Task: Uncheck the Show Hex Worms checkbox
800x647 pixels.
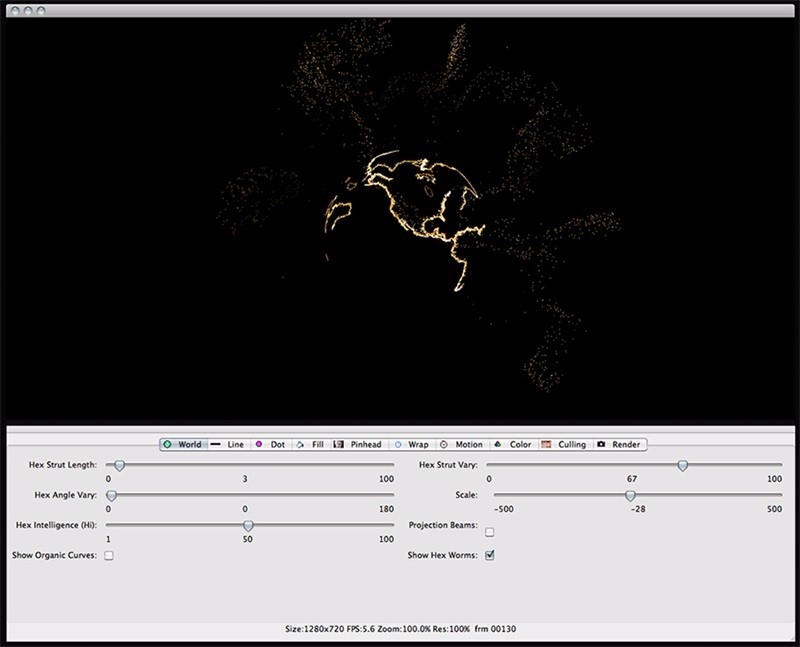Action: point(490,555)
